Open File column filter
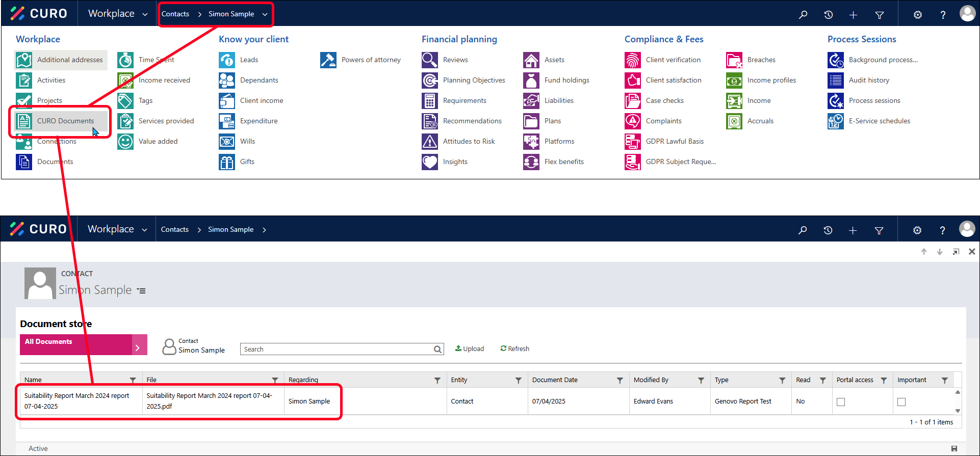This screenshot has height=456, width=980. [275, 380]
